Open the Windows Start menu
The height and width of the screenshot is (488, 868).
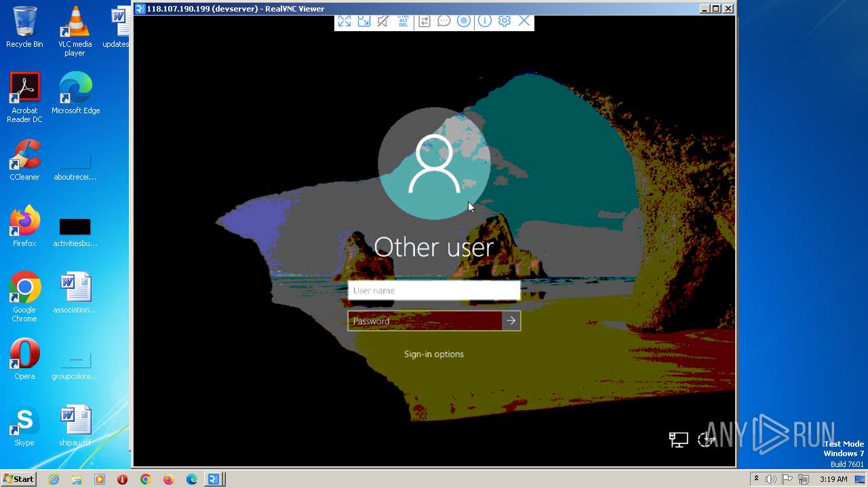coord(19,479)
